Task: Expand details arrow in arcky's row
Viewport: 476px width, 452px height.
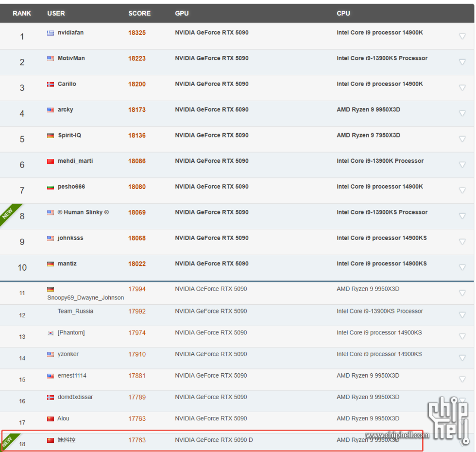Action: (462, 113)
